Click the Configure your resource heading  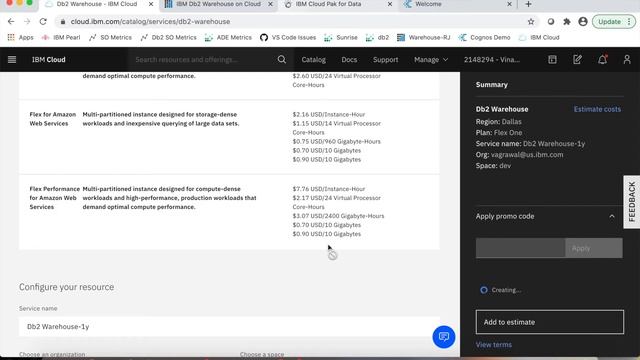pos(67,287)
